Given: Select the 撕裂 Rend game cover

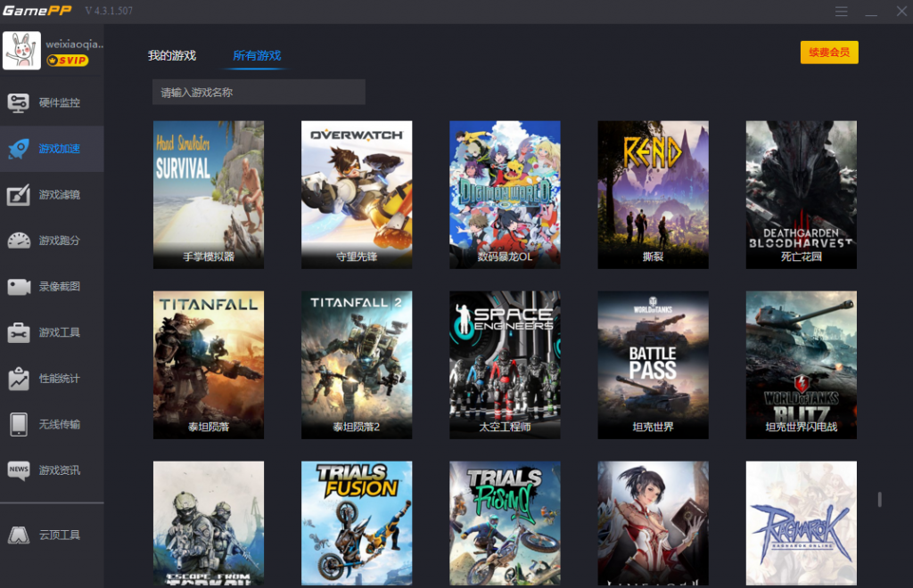Looking at the screenshot, I should [x=653, y=195].
